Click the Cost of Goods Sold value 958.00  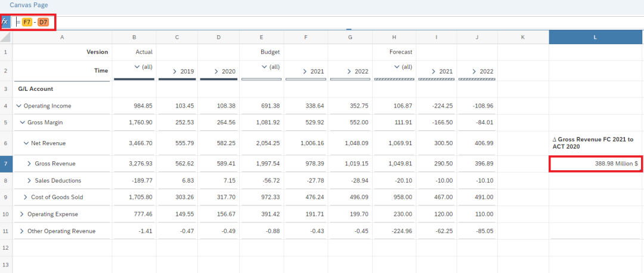pyautogui.click(x=402, y=197)
